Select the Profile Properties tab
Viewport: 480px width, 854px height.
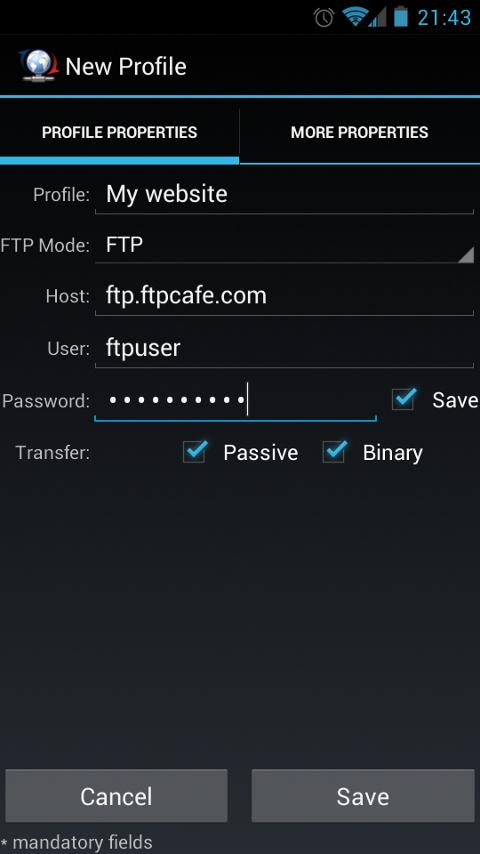tap(119, 132)
